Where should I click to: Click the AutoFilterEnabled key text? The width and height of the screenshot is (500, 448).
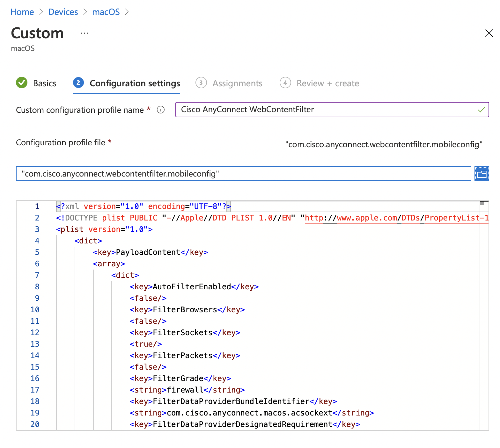[192, 287]
